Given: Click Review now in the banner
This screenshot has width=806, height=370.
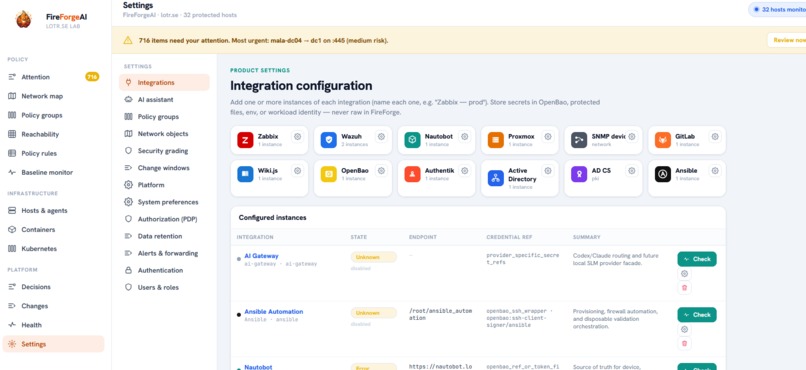Looking at the screenshot, I should point(787,40).
